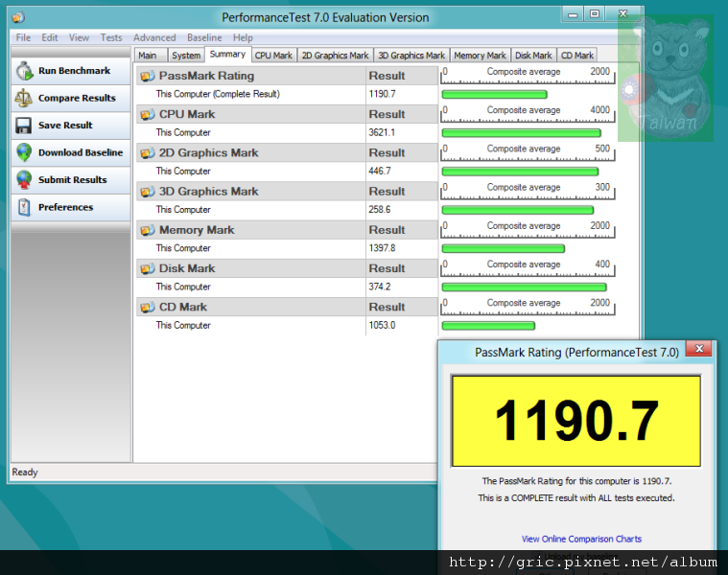This screenshot has height=575, width=728.
Task: Click the Preferences clipboard icon
Action: click(24, 207)
